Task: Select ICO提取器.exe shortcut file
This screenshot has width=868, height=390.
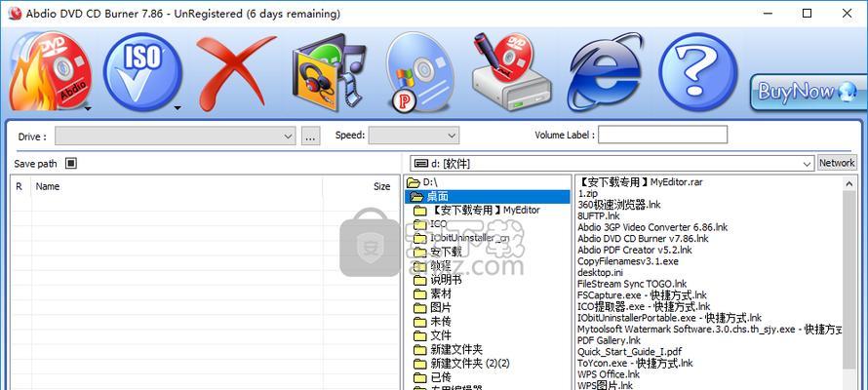Action: [x=644, y=306]
